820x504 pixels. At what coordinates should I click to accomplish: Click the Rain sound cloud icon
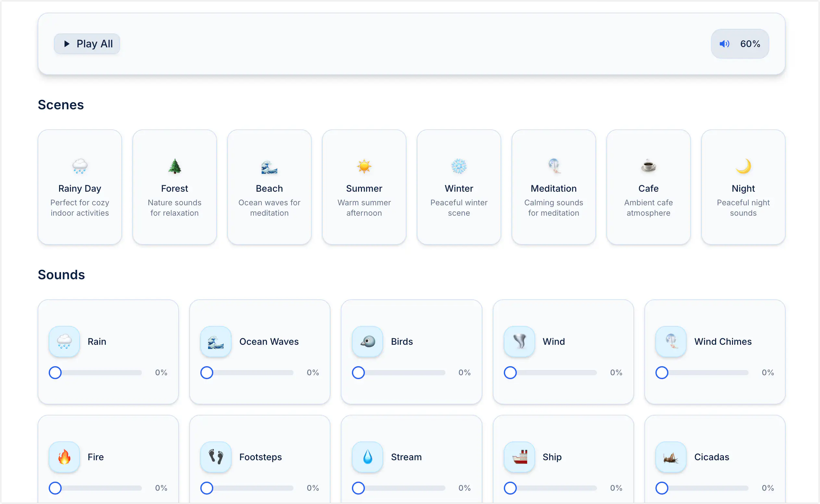pyautogui.click(x=64, y=341)
